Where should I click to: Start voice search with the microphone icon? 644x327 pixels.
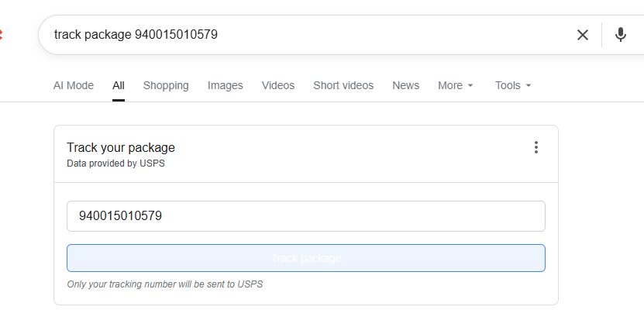click(620, 35)
